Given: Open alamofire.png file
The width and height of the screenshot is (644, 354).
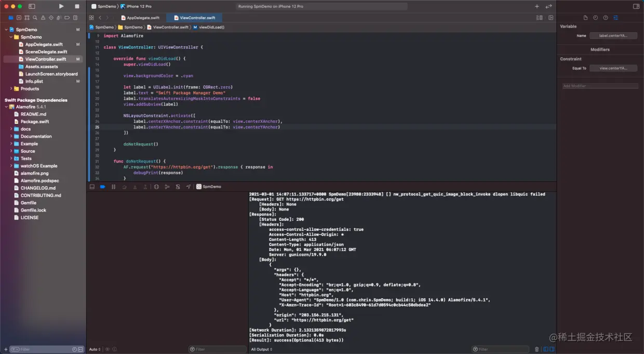Looking at the screenshot, I should (34, 173).
